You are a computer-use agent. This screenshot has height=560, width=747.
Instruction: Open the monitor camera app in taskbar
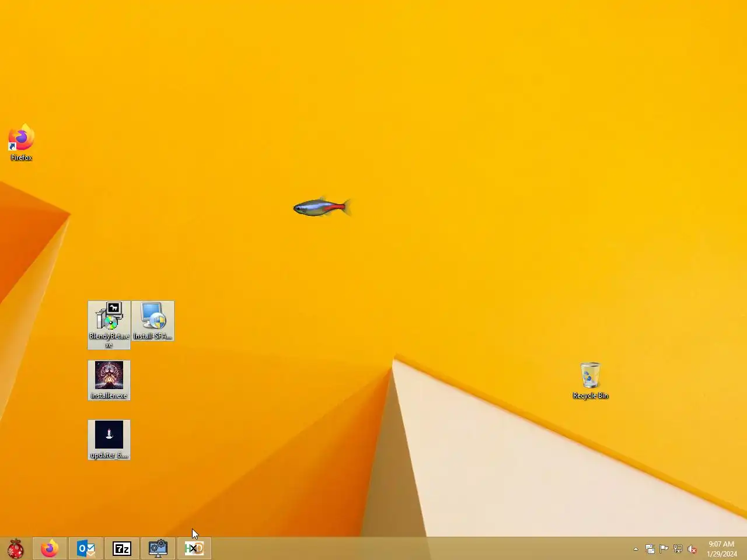click(158, 548)
